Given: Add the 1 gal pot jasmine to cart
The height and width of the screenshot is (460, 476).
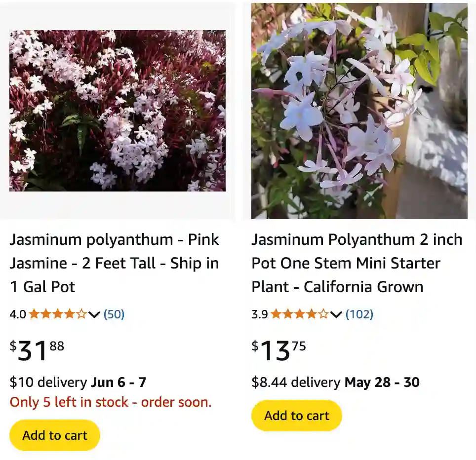Looking at the screenshot, I should 54,435.
